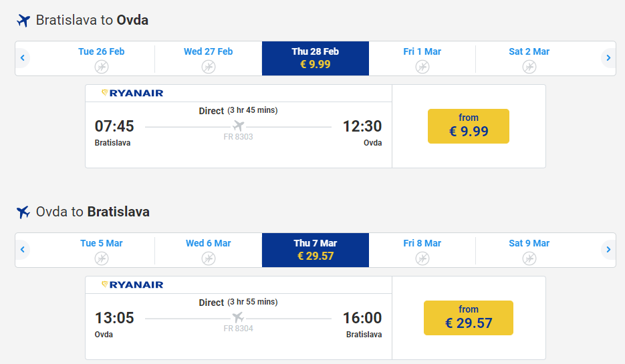The width and height of the screenshot is (625, 364).
Task: Click the plane icon above flight number FR 8303
Action: tap(238, 126)
